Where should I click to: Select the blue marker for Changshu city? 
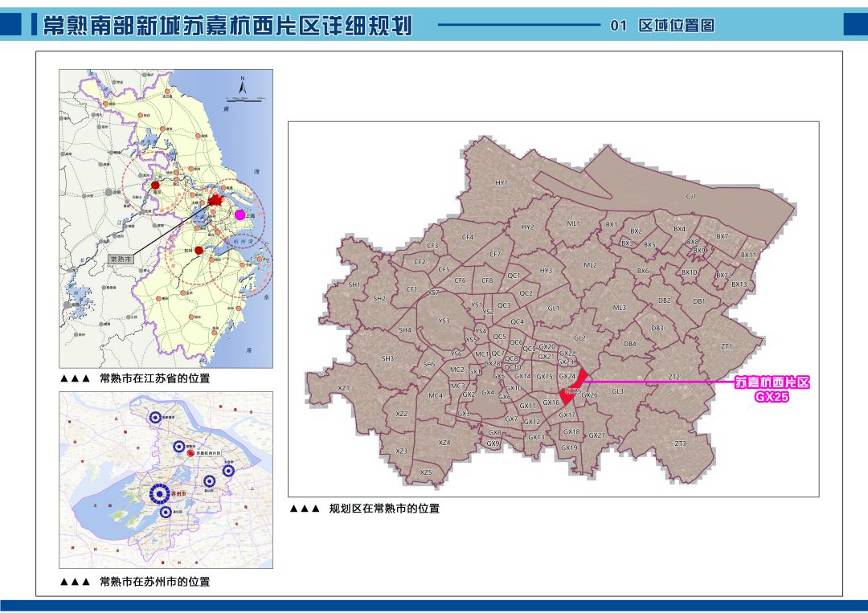tap(179, 447)
